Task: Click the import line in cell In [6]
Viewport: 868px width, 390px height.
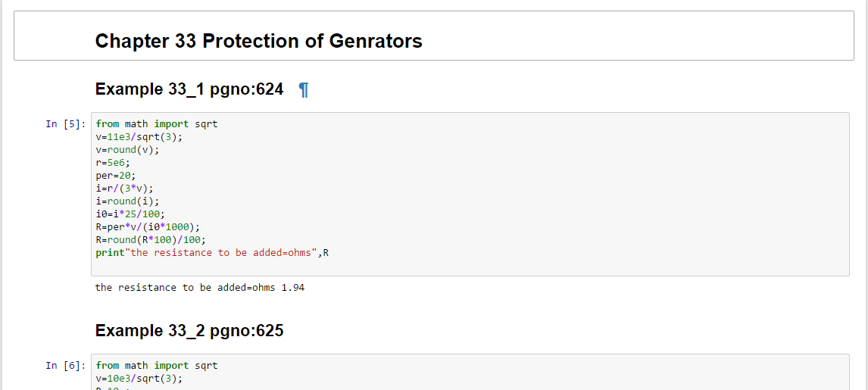Action: 157,366
